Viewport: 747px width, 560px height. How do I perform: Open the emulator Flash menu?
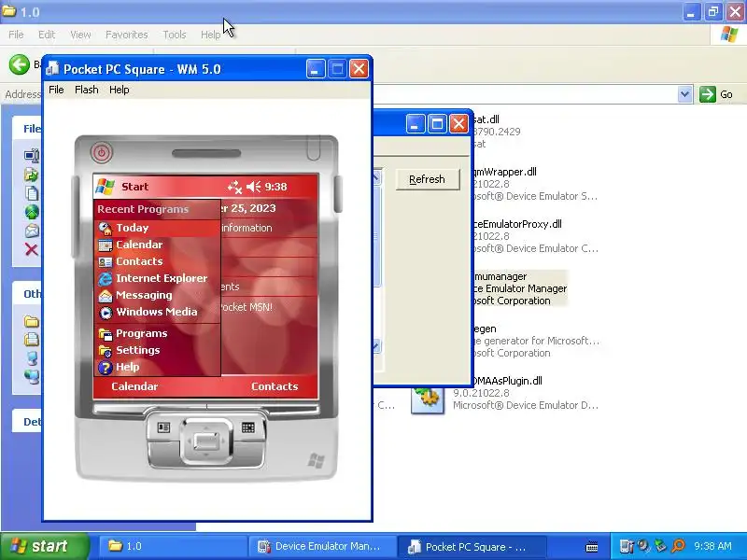tap(86, 90)
